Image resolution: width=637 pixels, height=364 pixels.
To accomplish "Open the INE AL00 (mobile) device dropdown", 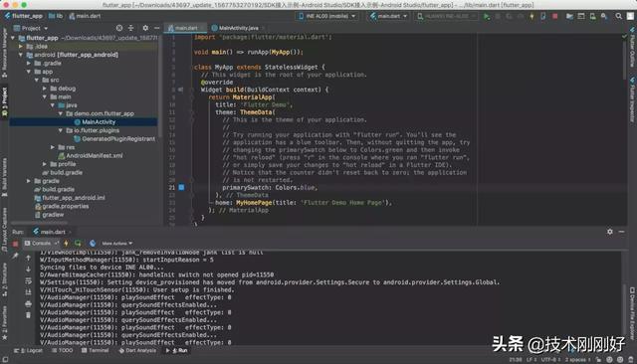I will [x=327, y=16].
